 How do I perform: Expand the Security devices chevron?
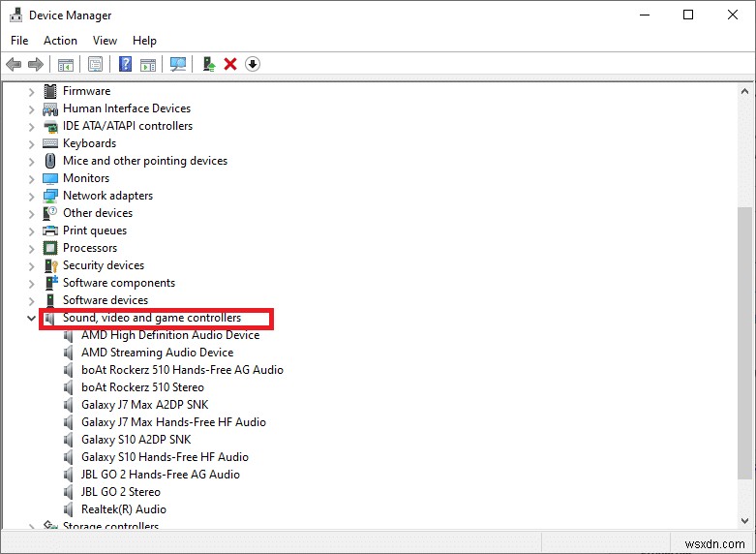31,266
